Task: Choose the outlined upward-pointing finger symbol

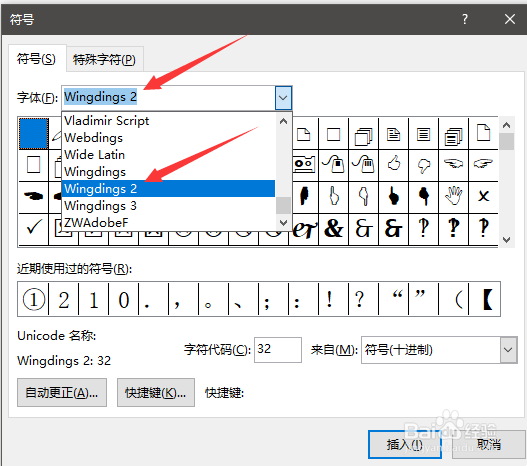Action: click(333, 196)
